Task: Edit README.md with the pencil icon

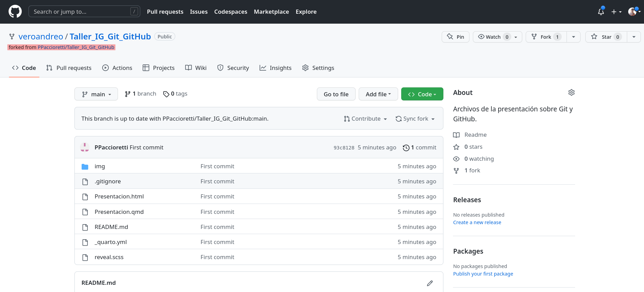Action: (430, 283)
